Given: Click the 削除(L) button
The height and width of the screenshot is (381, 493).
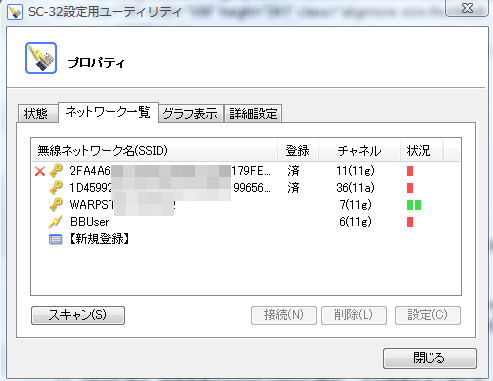Looking at the screenshot, I should point(354,315).
